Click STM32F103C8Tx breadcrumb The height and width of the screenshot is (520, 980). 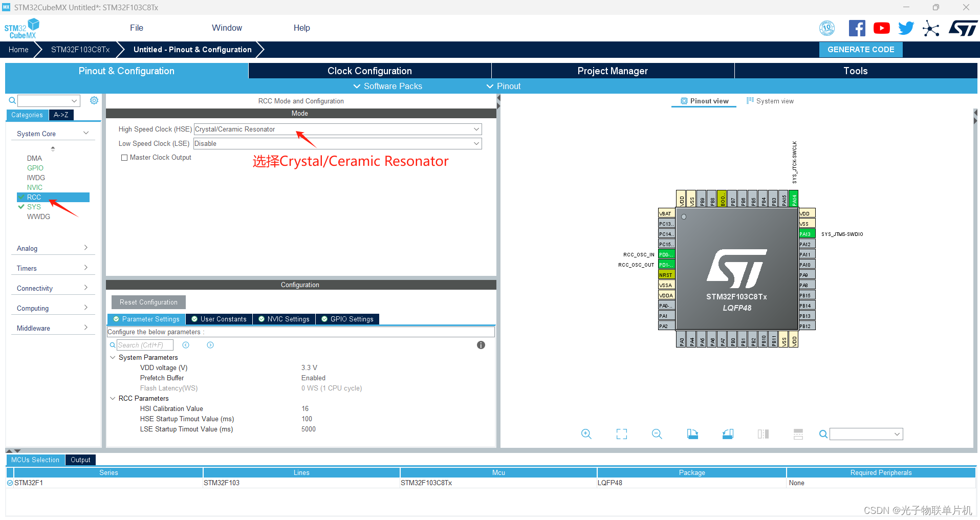[80, 50]
